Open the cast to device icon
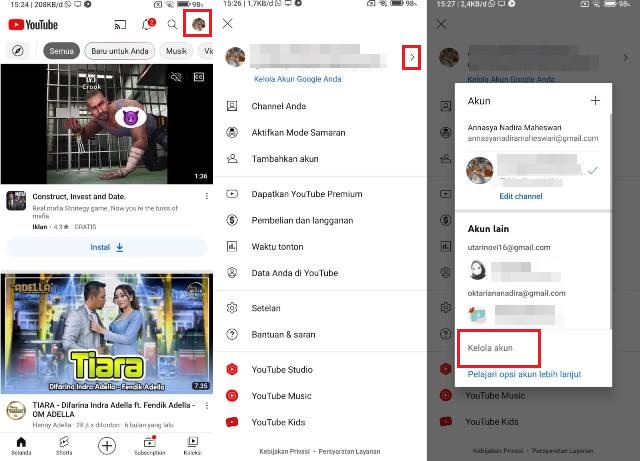The height and width of the screenshot is (461, 640). tap(120, 25)
